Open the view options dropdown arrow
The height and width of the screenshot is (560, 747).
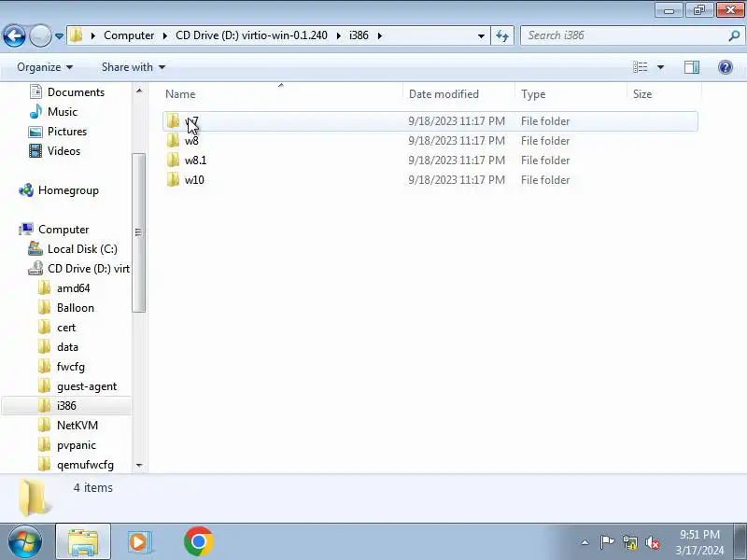tap(661, 67)
